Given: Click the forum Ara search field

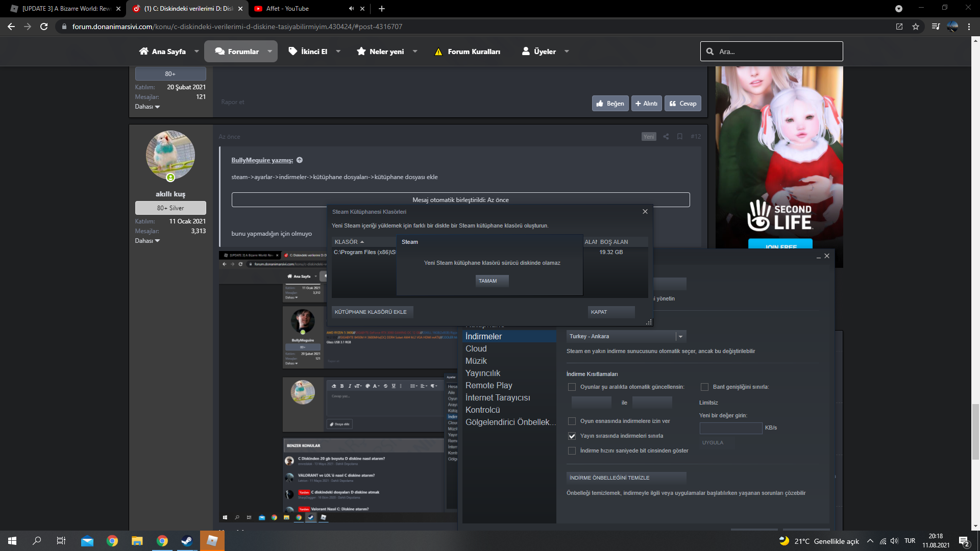Looking at the screenshot, I should [772, 52].
